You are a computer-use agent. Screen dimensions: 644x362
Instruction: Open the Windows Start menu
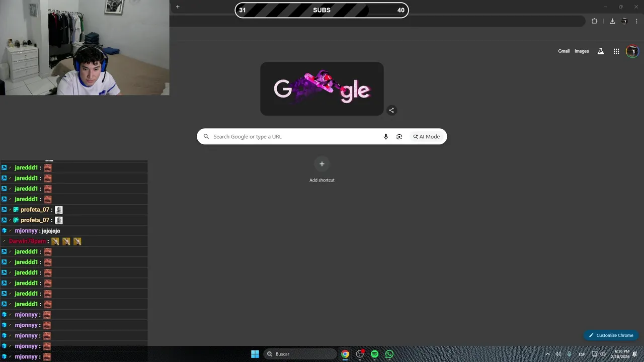coord(255,354)
